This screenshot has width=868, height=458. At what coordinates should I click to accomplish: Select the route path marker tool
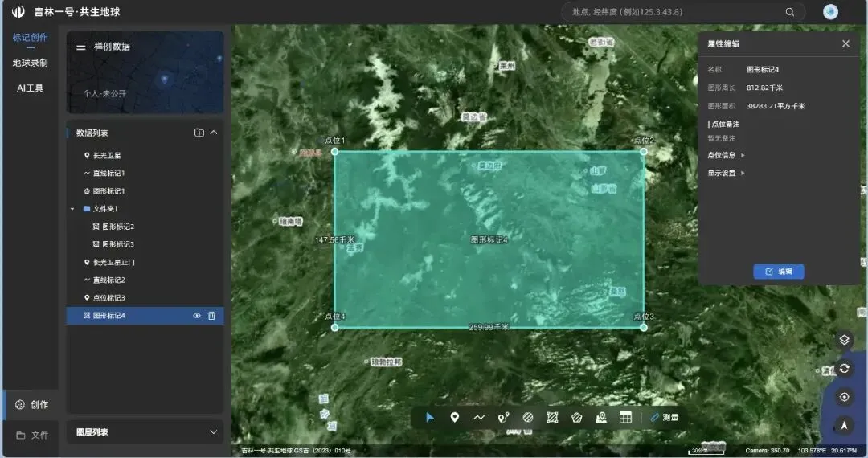tap(503, 418)
